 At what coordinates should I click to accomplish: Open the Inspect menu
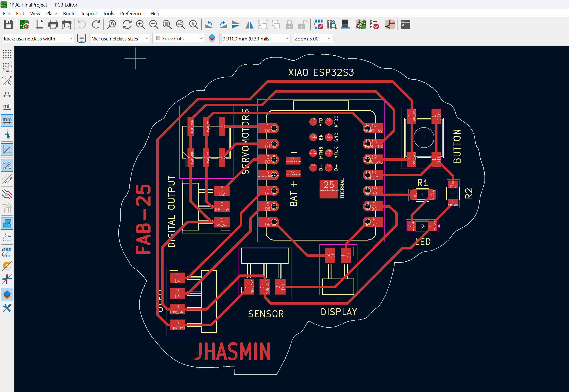[x=89, y=13]
